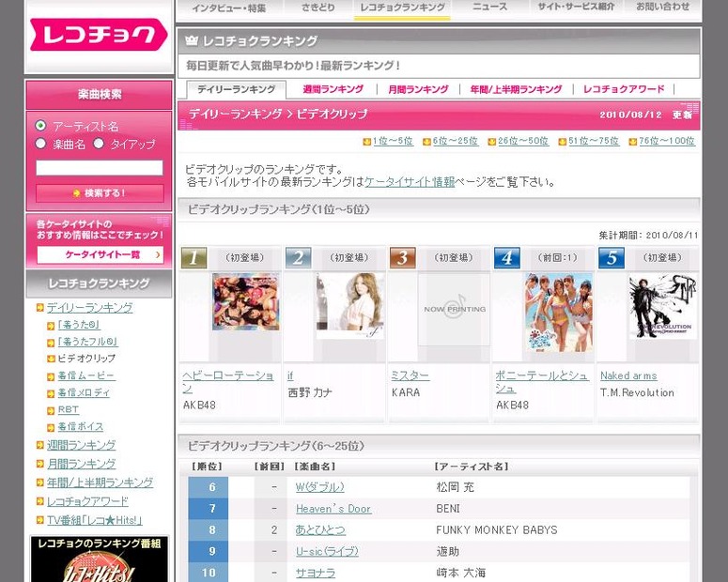This screenshot has height=582, width=728.
Task: Open 年間/上半期ランキング in the sidebar
Action: click(x=100, y=482)
